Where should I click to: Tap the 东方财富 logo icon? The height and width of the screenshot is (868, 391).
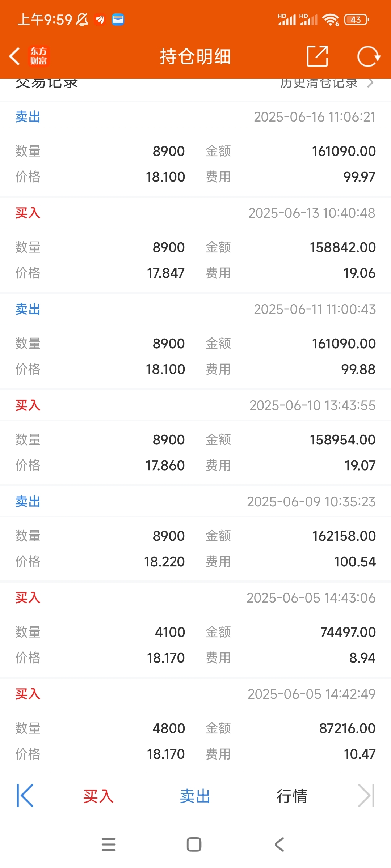click(38, 56)
